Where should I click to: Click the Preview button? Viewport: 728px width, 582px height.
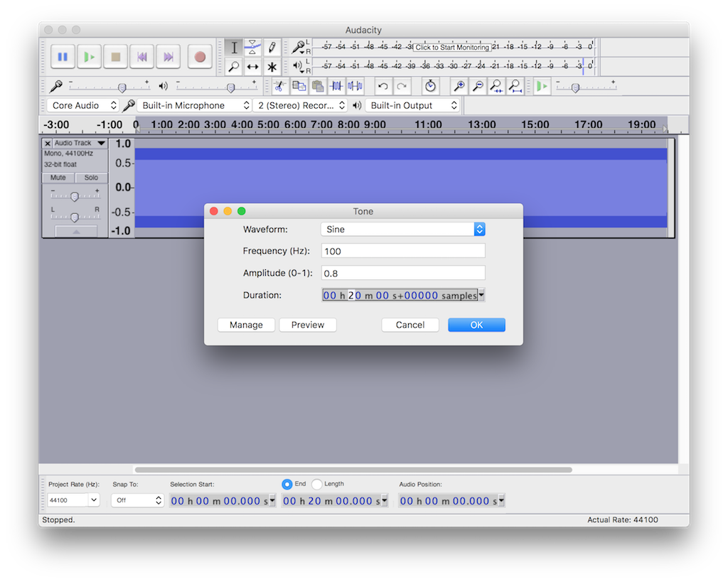(308, 325)
